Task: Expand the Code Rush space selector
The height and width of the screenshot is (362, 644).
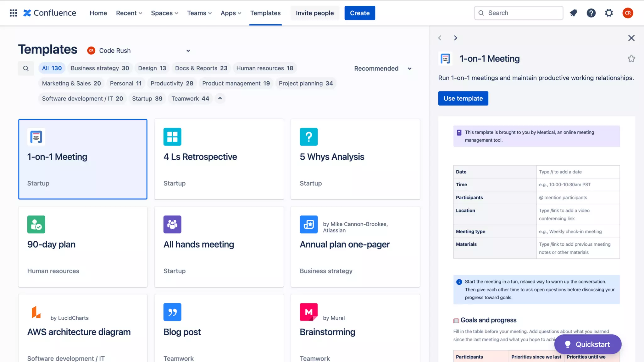Action: pyautogui.click(x=188, y=51)
